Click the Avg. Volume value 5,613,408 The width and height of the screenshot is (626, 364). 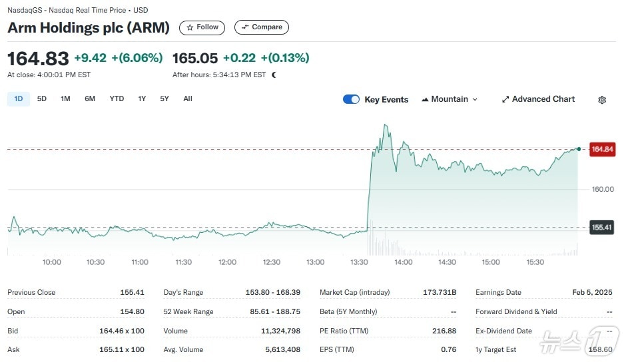[x=282, y=349]
